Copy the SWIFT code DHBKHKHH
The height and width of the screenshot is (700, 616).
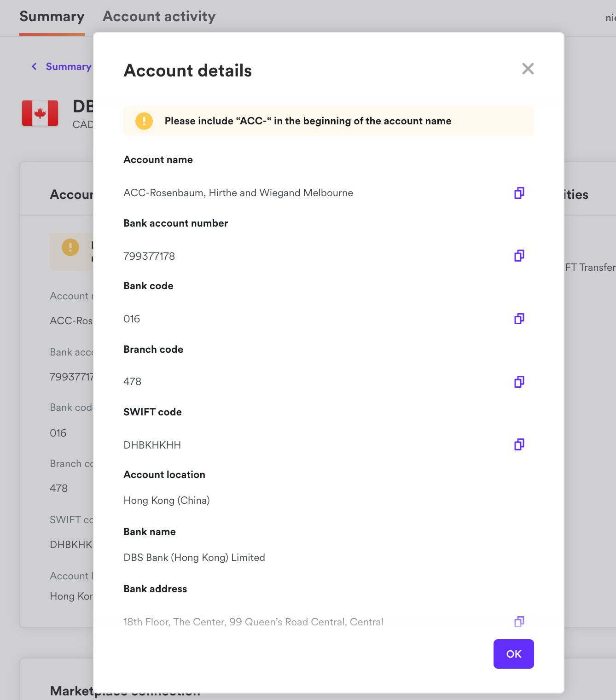point(519,444)
